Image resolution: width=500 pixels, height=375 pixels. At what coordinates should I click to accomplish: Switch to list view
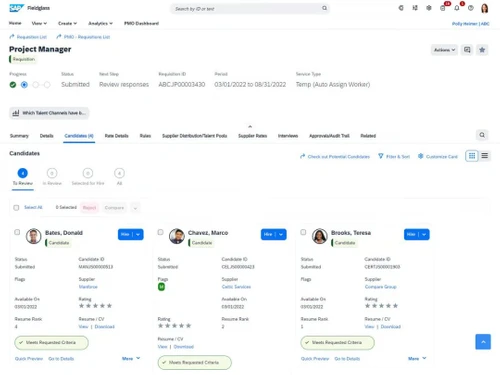485,156
